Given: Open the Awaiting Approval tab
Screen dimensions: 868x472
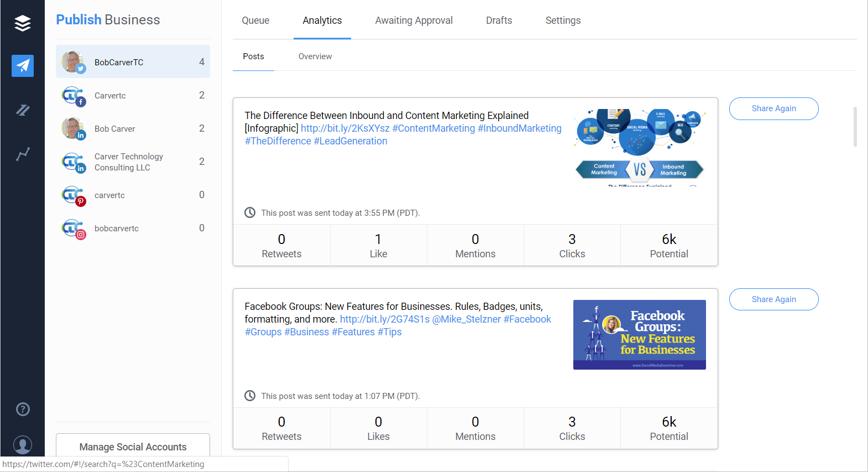Looking at the screenshot, I should (414, 20).
